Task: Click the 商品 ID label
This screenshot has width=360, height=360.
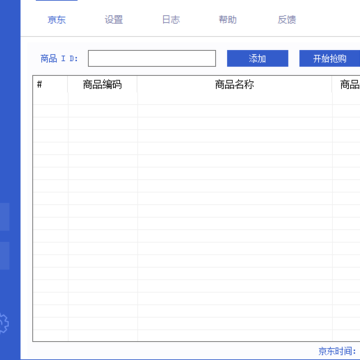Action: [x=59, y=59]
